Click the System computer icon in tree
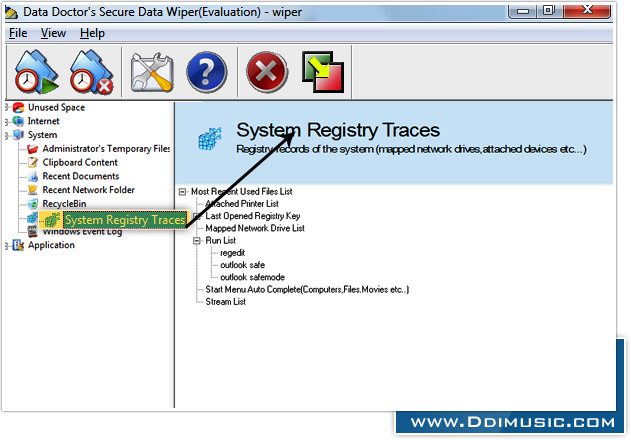 [19, 134]
